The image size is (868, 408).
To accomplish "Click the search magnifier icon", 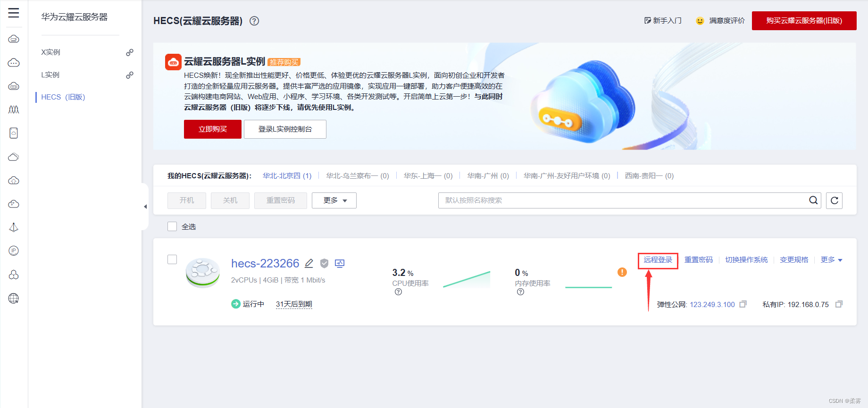I will [813, 200].
